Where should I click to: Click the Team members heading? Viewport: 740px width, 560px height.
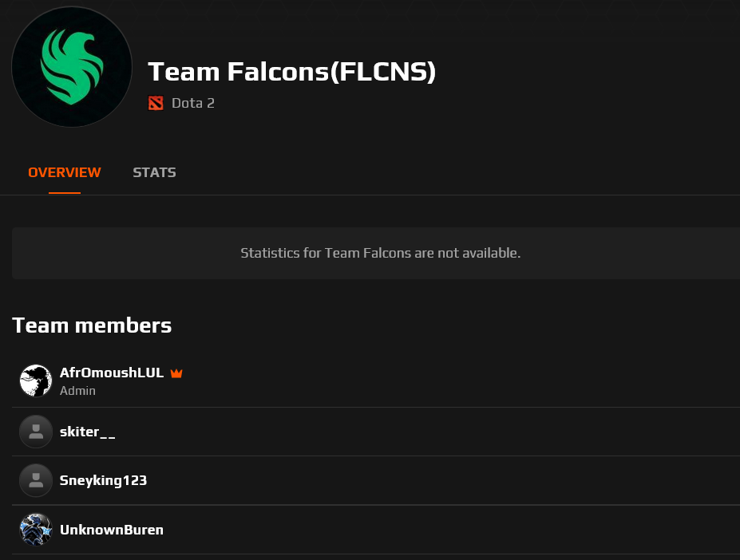(91, 325)
